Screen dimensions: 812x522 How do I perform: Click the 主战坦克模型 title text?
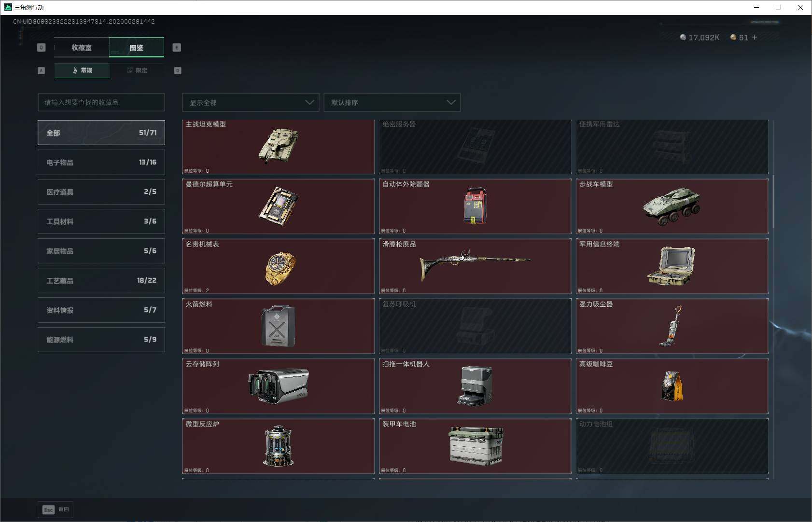pyautogui.click(x=206, y=124)
